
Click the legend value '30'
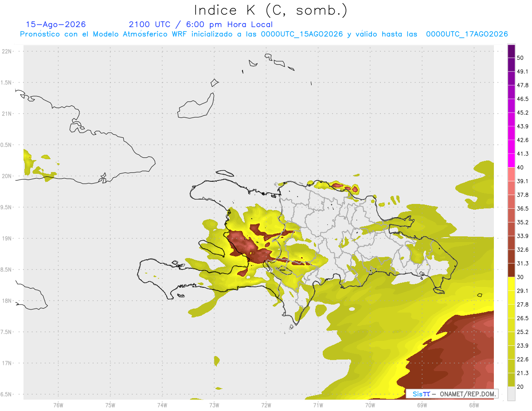(520, 277)
